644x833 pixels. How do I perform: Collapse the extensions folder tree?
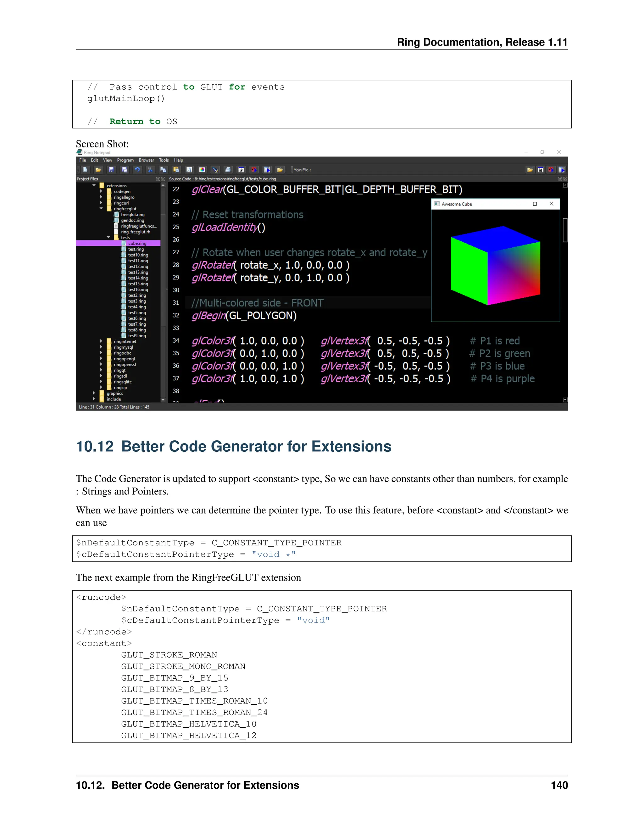(x=94, y=185)
